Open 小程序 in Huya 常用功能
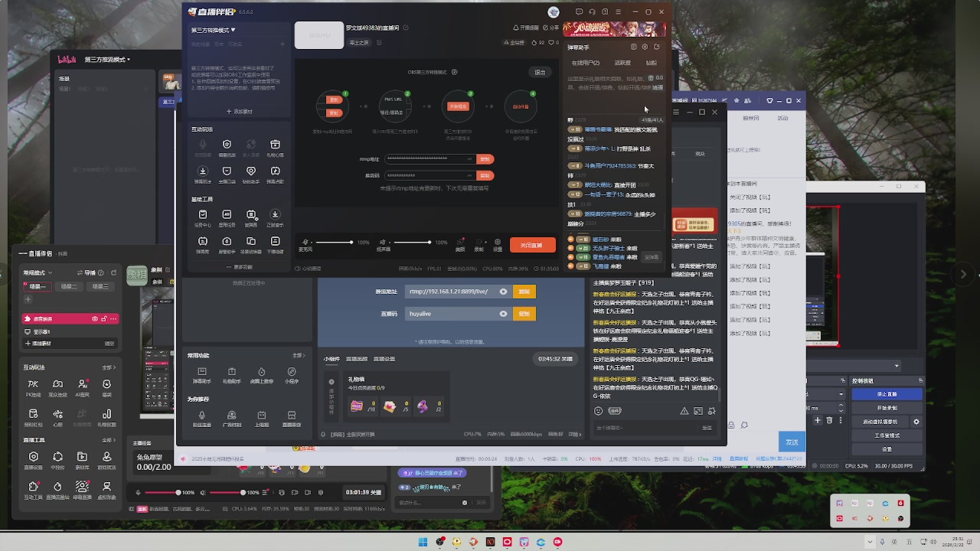Viewport: 980px width, 551px height. pyautogui.click(x=291, y=375)
